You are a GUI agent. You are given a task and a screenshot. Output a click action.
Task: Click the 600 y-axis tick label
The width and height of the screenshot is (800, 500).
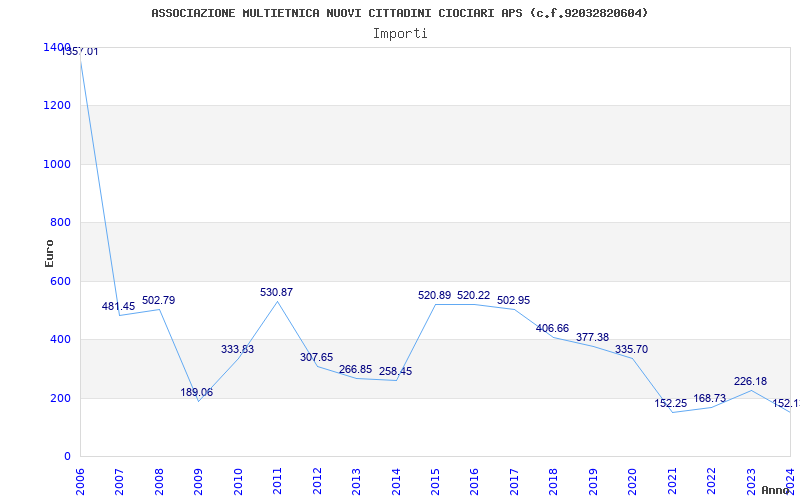pyautogui.click(x=60, y=281)
